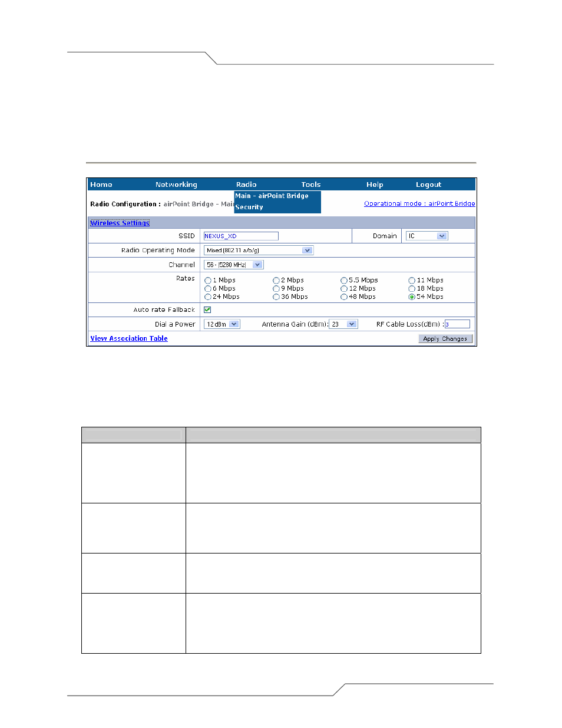Click the Antenna Gain (dBm) label

pyautogui.click(x=295, y=324)
